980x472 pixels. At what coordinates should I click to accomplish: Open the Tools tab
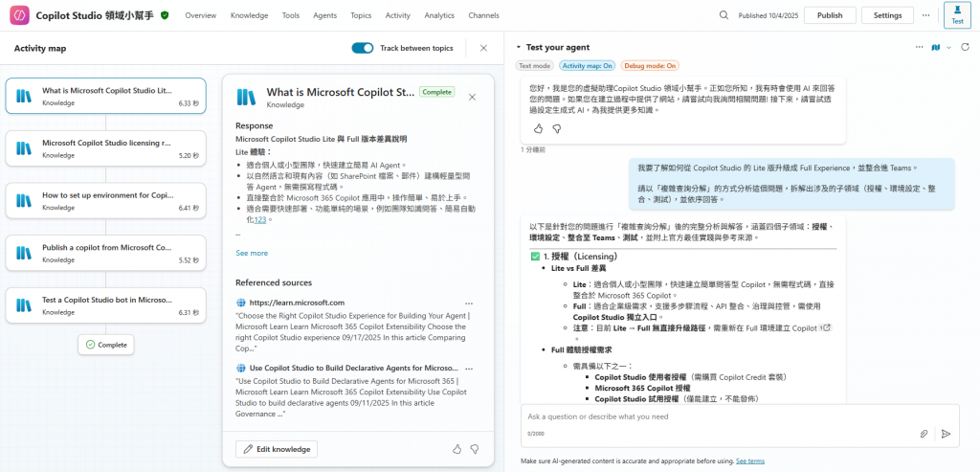pyautogui.click(x=291, y=15)
